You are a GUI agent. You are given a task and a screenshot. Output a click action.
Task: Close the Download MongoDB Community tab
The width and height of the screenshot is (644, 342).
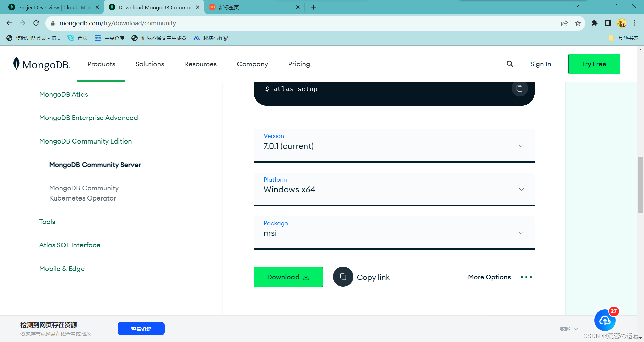coord(198,7)
